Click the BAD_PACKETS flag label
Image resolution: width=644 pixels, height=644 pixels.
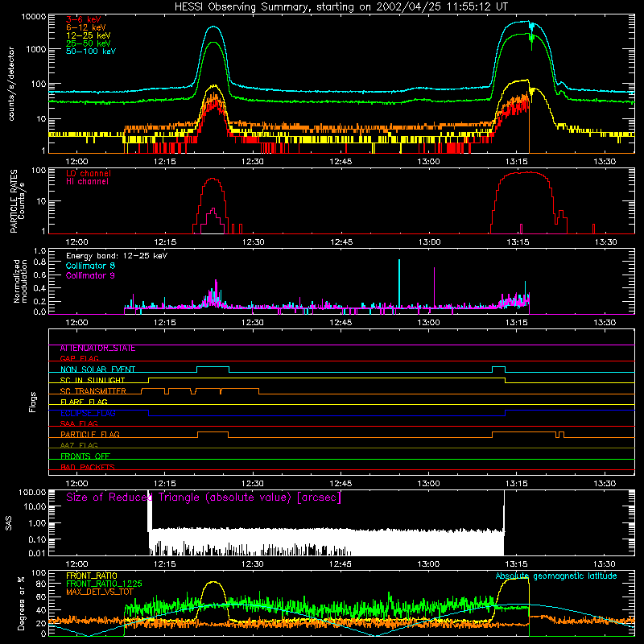click(88, 467)
